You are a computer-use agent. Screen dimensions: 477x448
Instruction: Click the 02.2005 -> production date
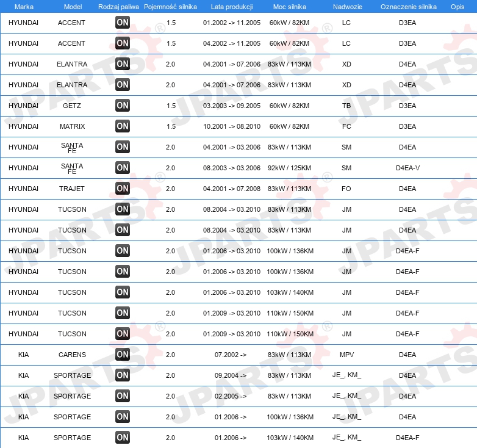click(x=231, y=396)
